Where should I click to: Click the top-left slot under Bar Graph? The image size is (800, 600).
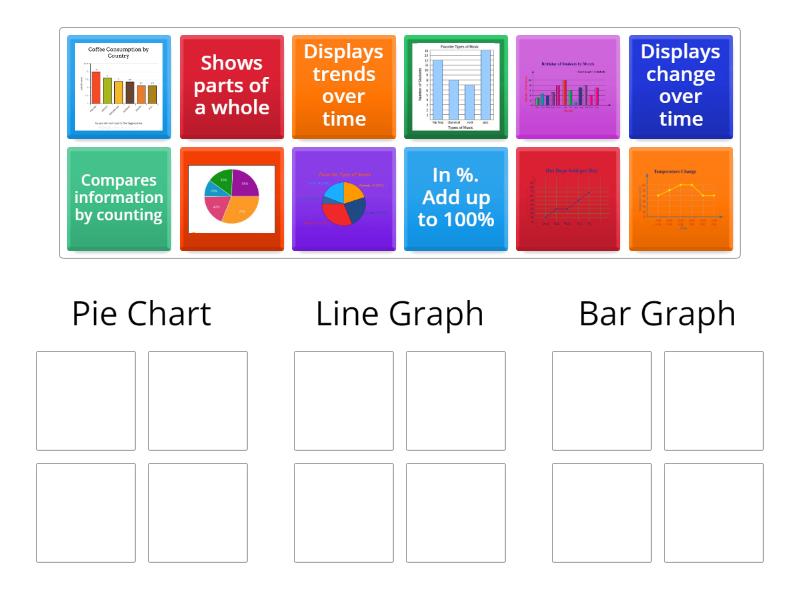click(602, 401)
